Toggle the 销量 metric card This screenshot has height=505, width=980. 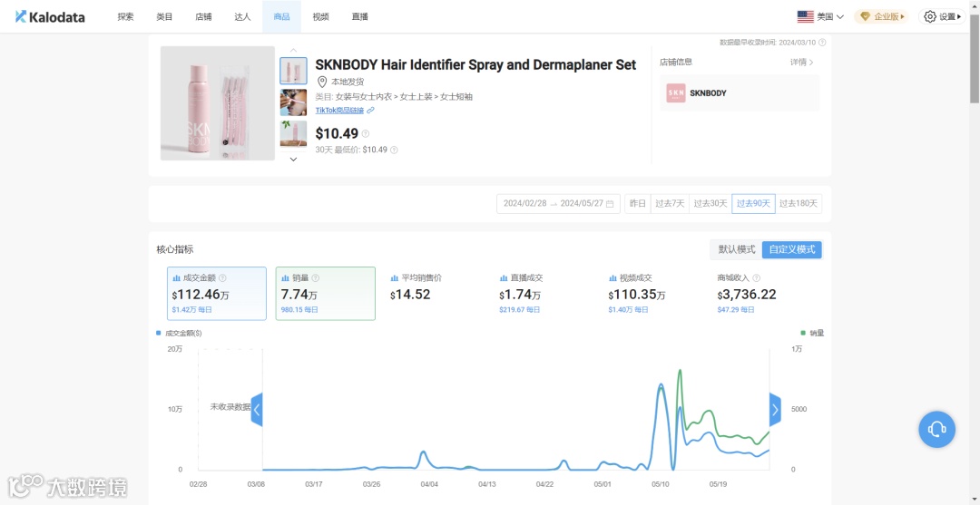[325, 294]
